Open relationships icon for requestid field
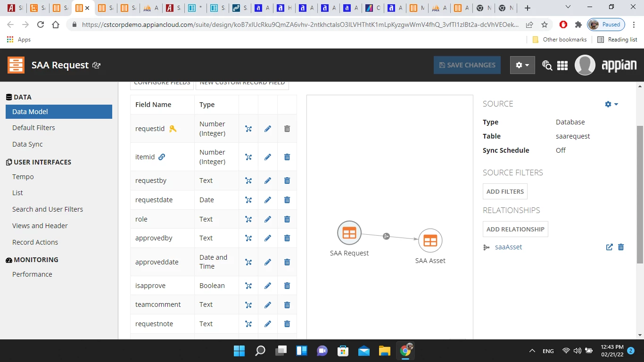This screenshot has height=362, width=644. pos(248,129)
